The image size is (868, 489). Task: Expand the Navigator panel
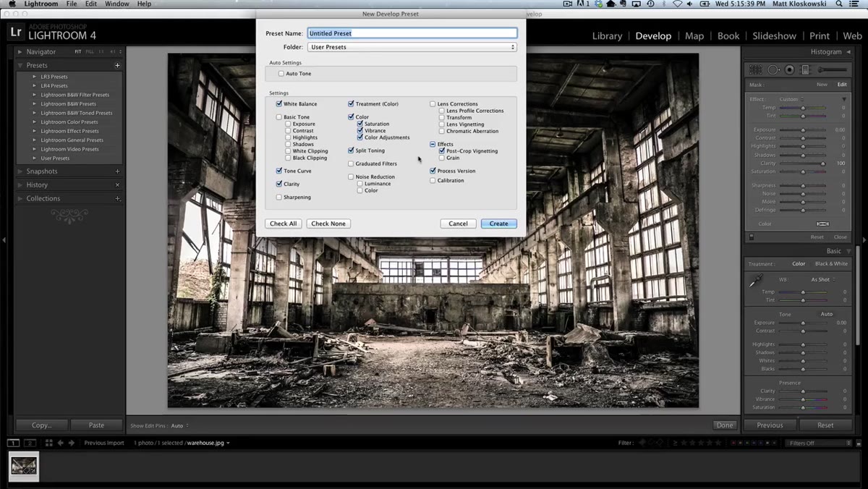pos(20,52)
